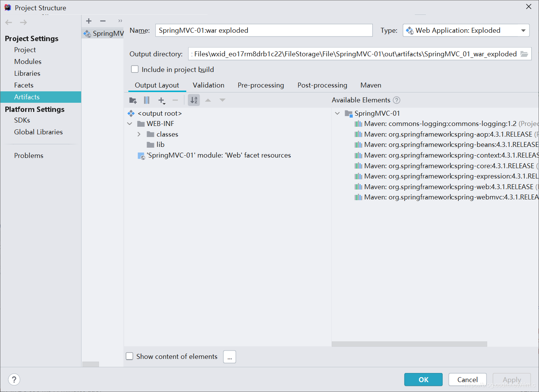Viewport: 539px width, 392px height.
Task: Collapse the WEB-INF tree node
Action: [130, 123]
